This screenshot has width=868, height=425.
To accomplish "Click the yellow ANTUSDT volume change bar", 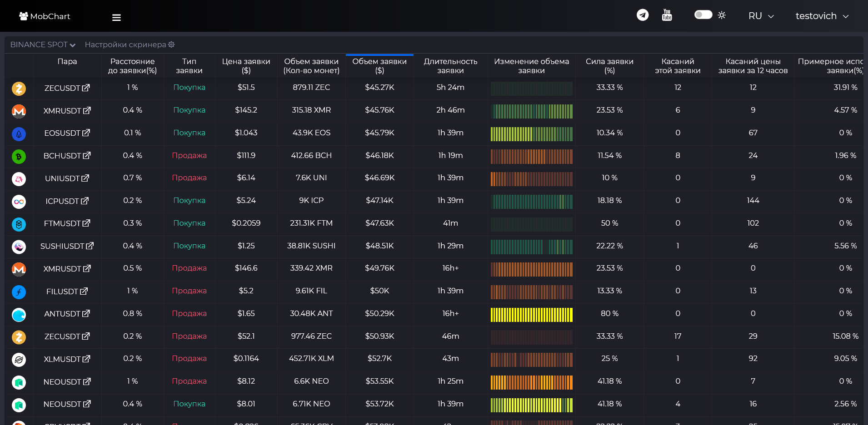I will (532, 315).
